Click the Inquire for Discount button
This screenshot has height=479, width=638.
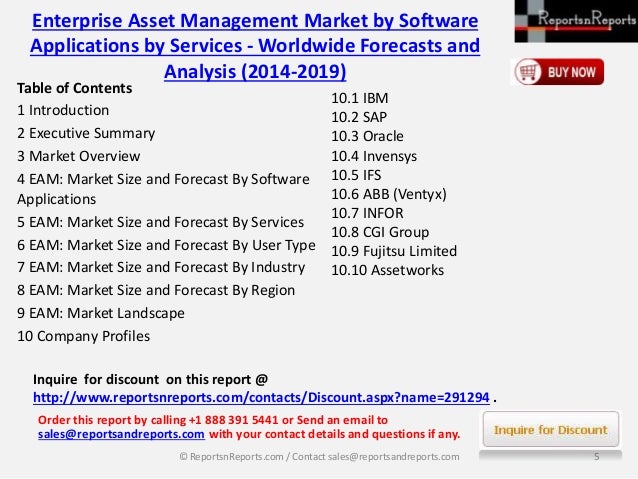(x=551, y=429)
